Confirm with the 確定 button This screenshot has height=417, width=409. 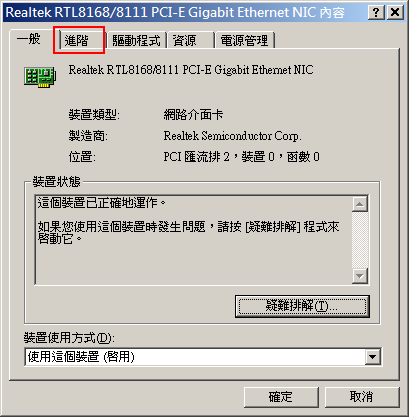click(281, 397)
